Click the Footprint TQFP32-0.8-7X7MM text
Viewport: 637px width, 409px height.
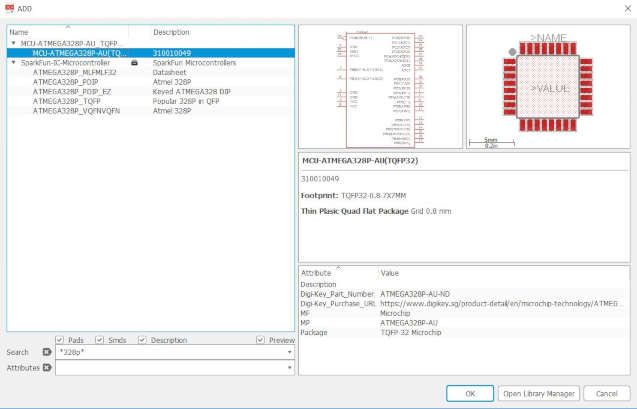pyautogui.click(x=353, y=196)
